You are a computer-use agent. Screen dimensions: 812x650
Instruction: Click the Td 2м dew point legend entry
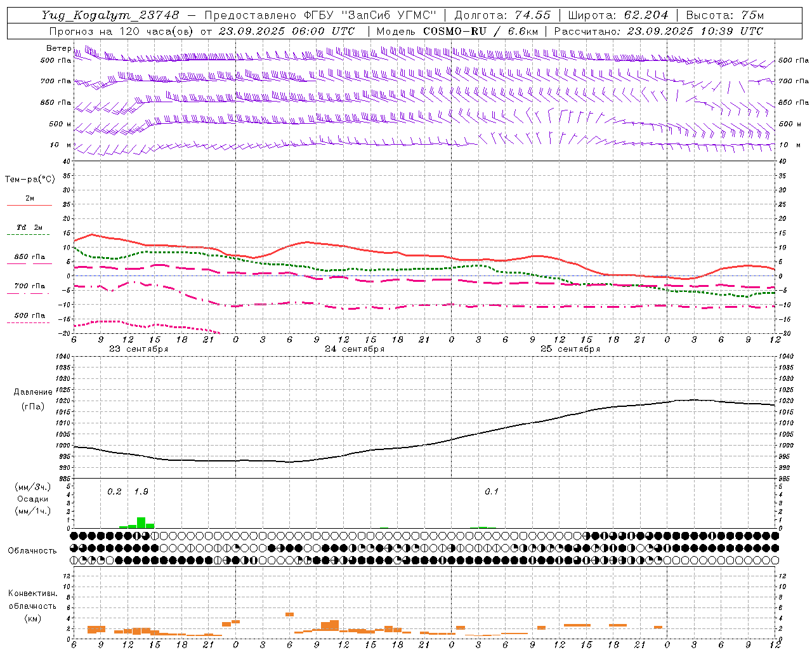(x=30, y=227)
